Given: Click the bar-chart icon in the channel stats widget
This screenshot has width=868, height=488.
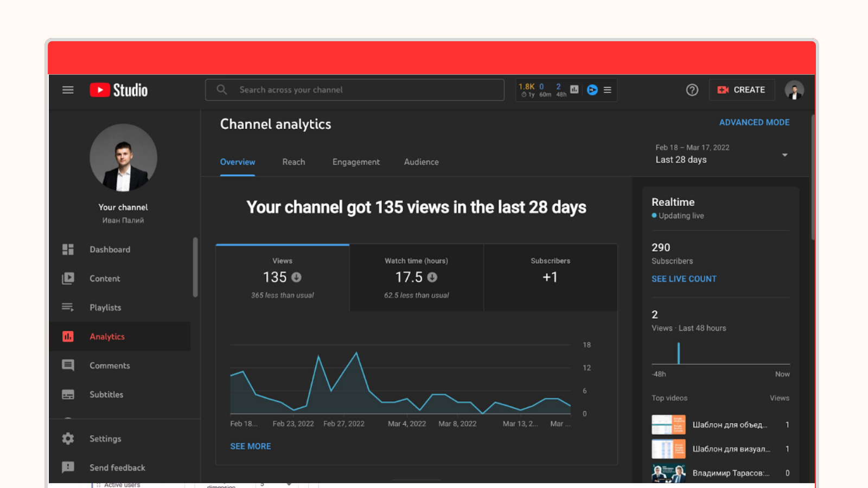Looking at the screenshot, I should [574, 89].
